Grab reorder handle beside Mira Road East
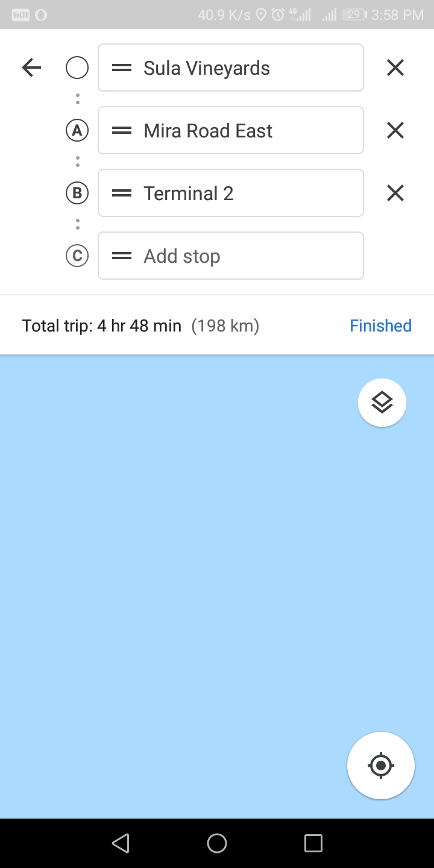This screenshot has width=434, height=868. [x=122, y=131]
